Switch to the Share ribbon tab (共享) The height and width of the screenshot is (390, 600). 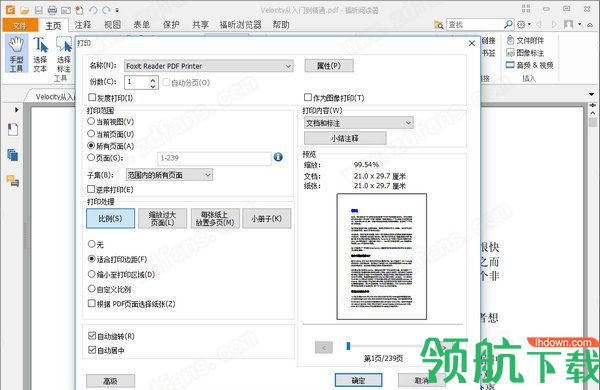coord(201,25)
